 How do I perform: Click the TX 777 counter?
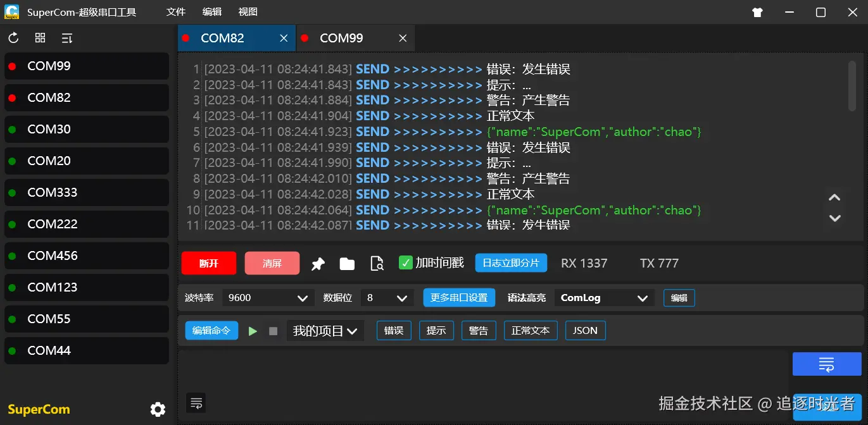click(x=659, y=263)
